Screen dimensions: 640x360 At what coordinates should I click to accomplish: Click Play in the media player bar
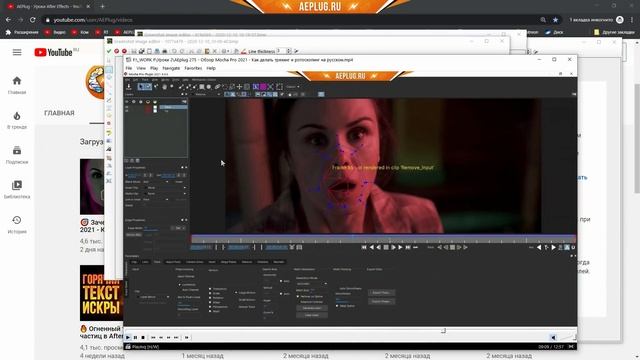click(x=128, y=338)
